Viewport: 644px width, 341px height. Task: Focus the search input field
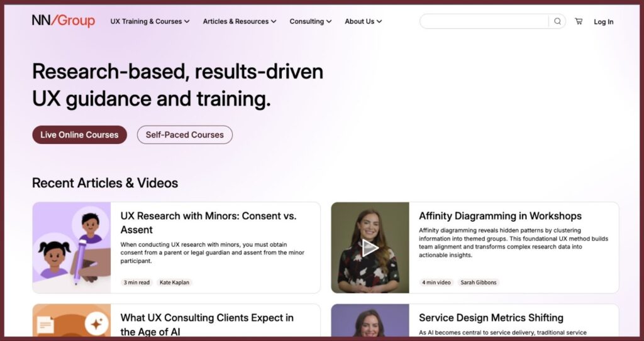click(x=484, y=21)
